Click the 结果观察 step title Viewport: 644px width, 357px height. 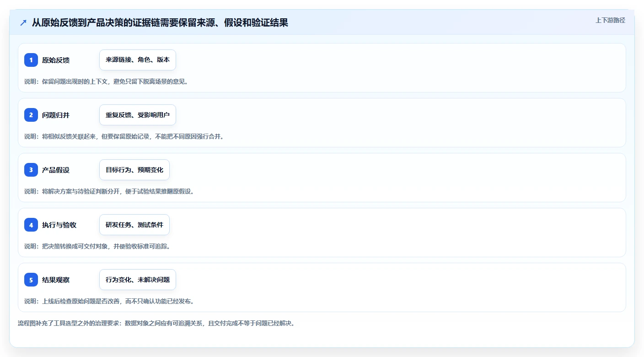[56, 280]
